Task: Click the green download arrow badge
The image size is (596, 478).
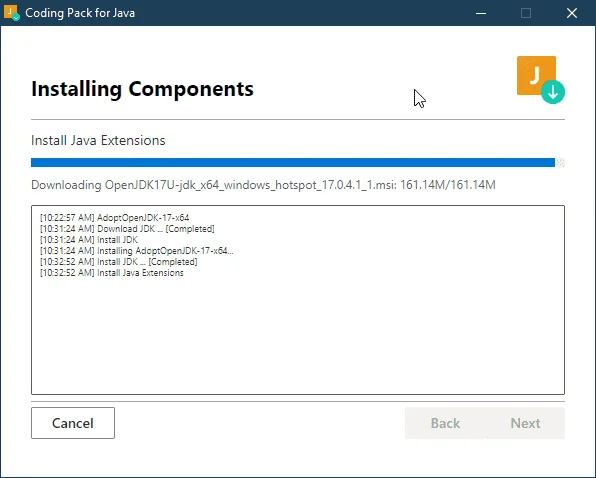Action: [553, 92]
